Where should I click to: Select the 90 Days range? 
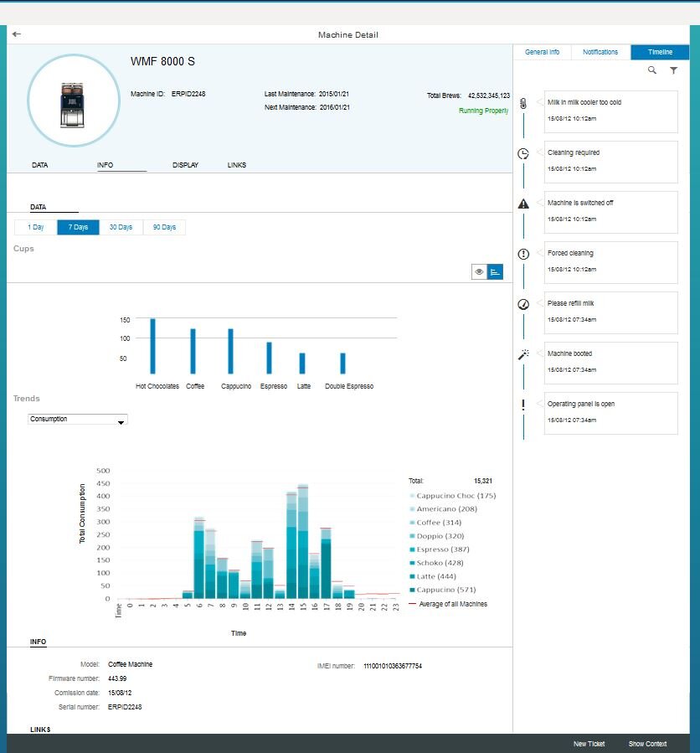[x=164, y=227]
